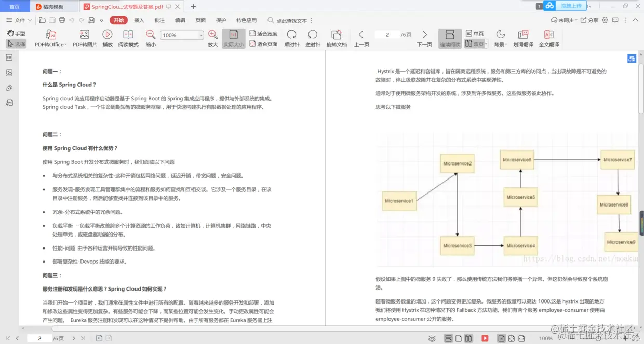Switch to the 开始 ribbon tab
This screenshot has height=344, width=644.
click(118, 20)
